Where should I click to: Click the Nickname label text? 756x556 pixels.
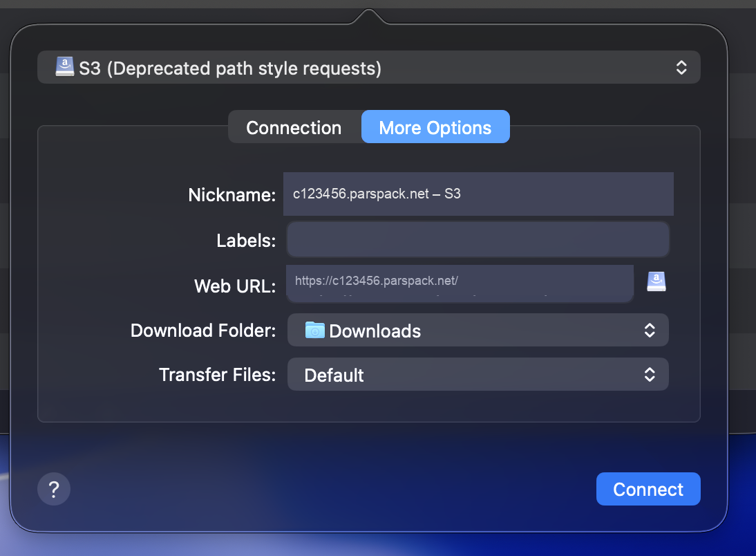tap(232, 195)
